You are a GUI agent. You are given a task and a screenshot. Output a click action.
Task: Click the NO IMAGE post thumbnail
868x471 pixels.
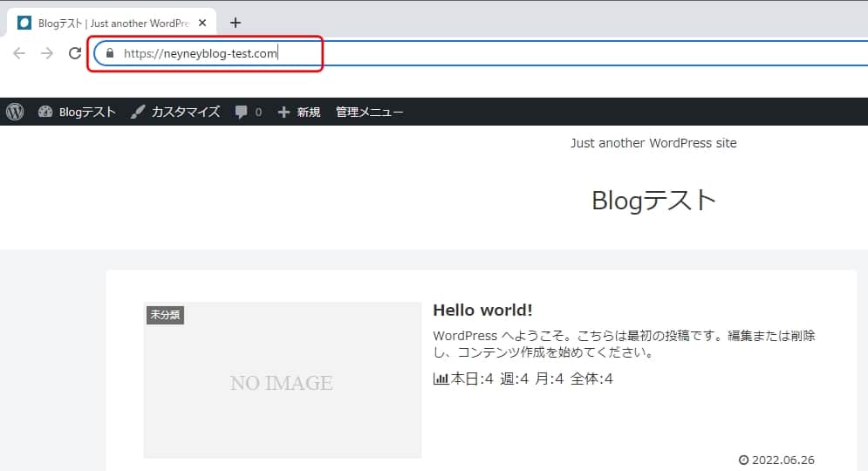pyautogui.click(x=283, y=380)
